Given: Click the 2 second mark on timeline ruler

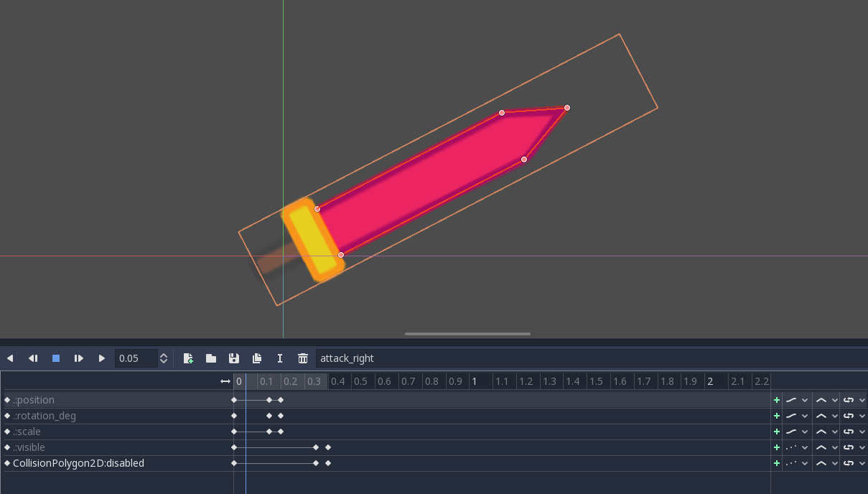Looking at the screenshot, I should (x=710, y=381).
